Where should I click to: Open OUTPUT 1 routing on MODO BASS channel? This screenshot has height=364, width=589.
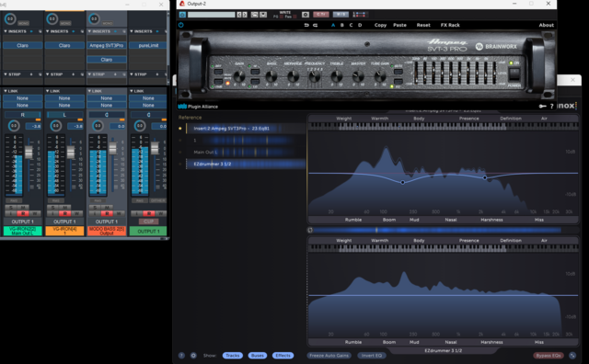pos(107,222)
